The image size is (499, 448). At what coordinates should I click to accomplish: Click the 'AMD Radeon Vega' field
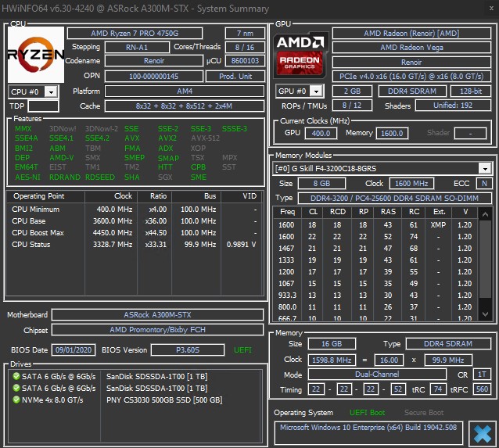411,48
